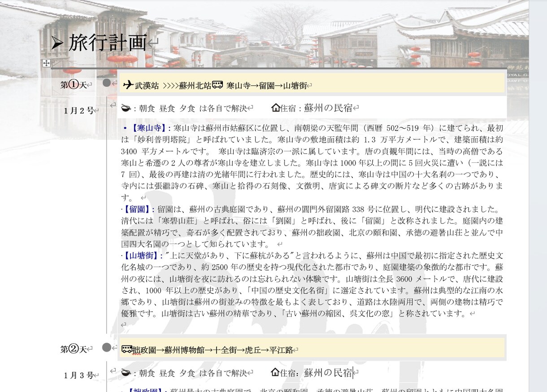
Task: Click 寒碧山荘 in the 留園 paragraph
Action: point(178,221)
